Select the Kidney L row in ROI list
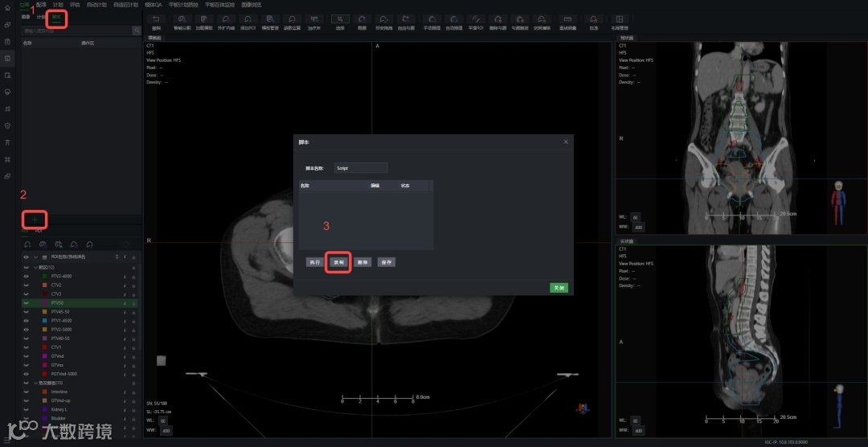The height and width of the screenshot is (447, 868). [x=80, y=409]
